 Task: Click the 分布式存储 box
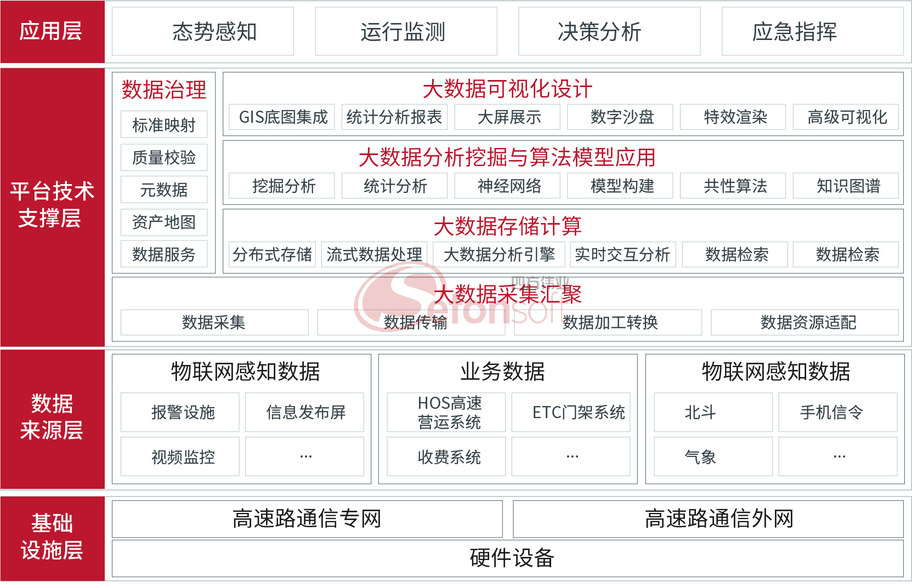(x=273, y=254)
